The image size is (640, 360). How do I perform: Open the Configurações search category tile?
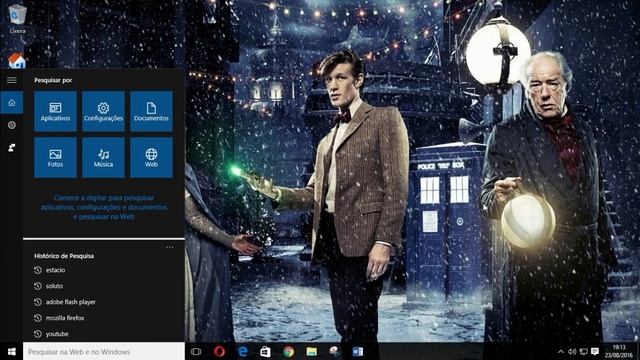(103, 111)
